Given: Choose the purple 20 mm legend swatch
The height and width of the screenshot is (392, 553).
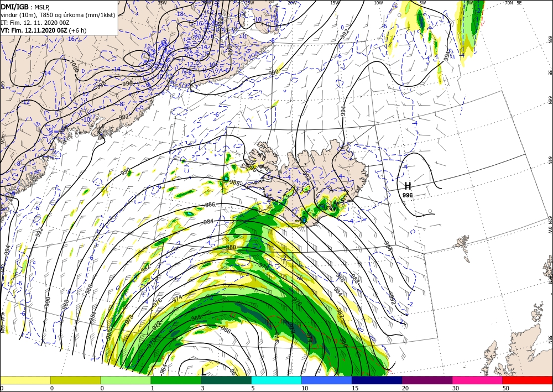Looking at the screenshot, I should point(427,380).
